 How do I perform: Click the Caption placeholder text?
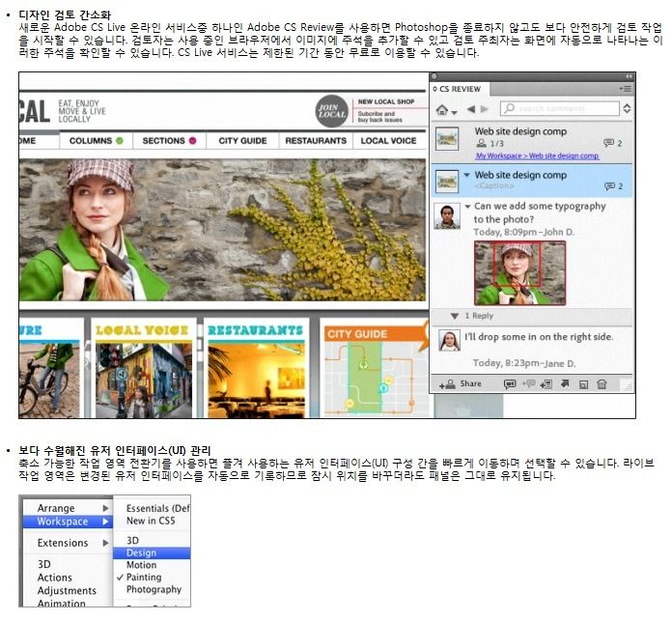pyautogui.click(x=494, y=185)
